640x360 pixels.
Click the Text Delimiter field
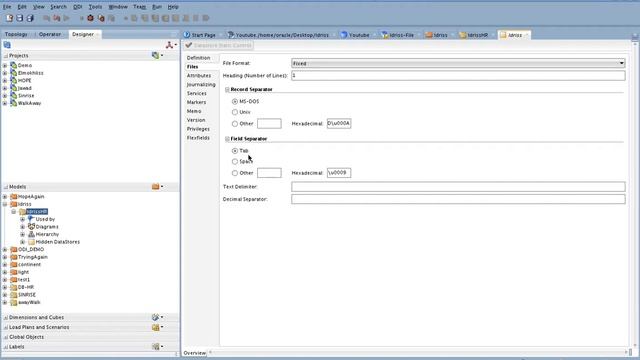click(458, 187)
